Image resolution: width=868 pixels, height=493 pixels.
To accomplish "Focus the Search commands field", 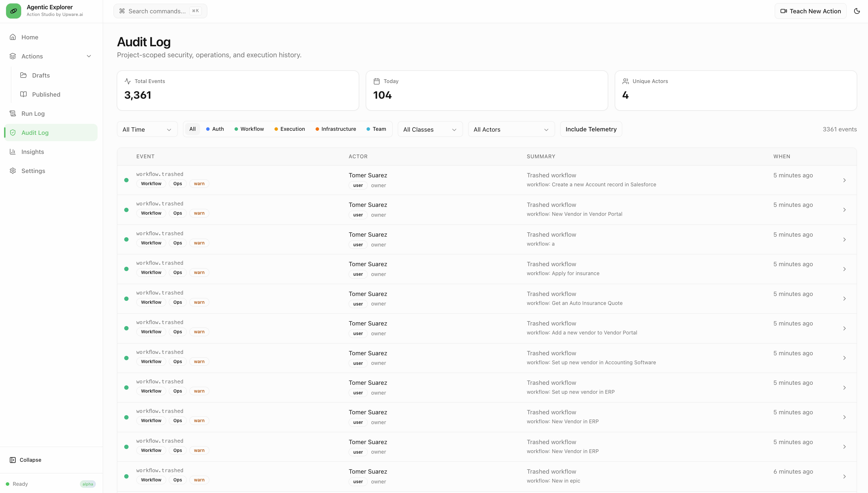I will tap(160, 11).
